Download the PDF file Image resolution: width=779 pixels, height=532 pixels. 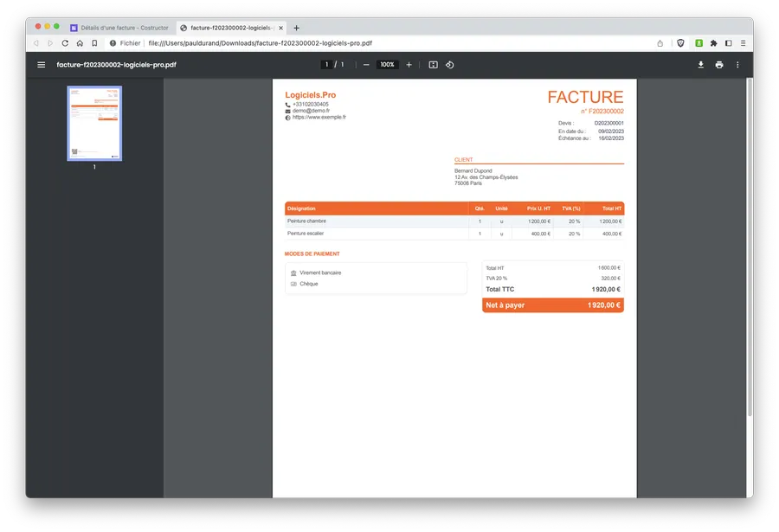click(x=701, y=65)
